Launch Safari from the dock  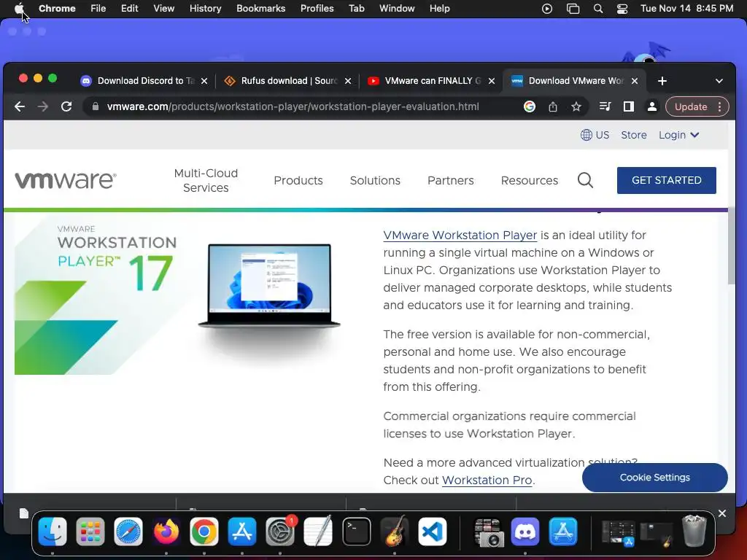tap(128, 532)
